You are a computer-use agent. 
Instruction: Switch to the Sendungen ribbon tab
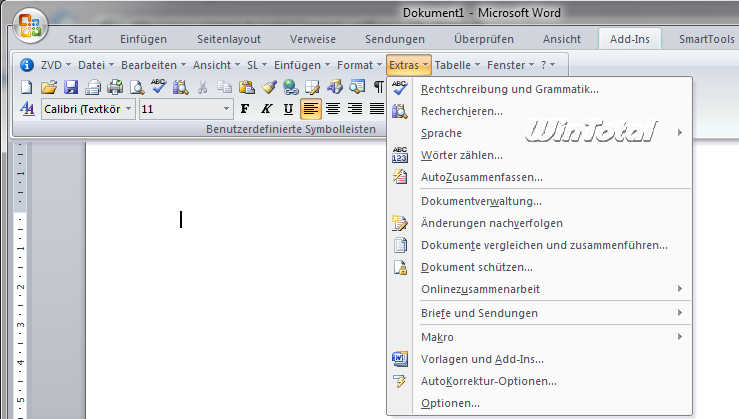pyautogui.click(x=395, y=39)
